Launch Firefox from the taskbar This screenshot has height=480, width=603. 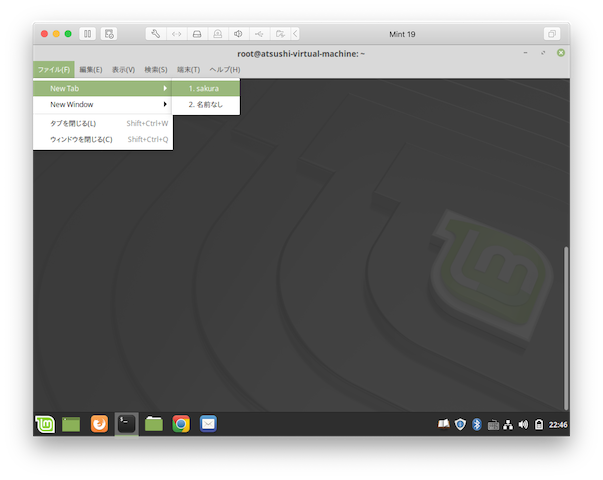coord(99,424)
